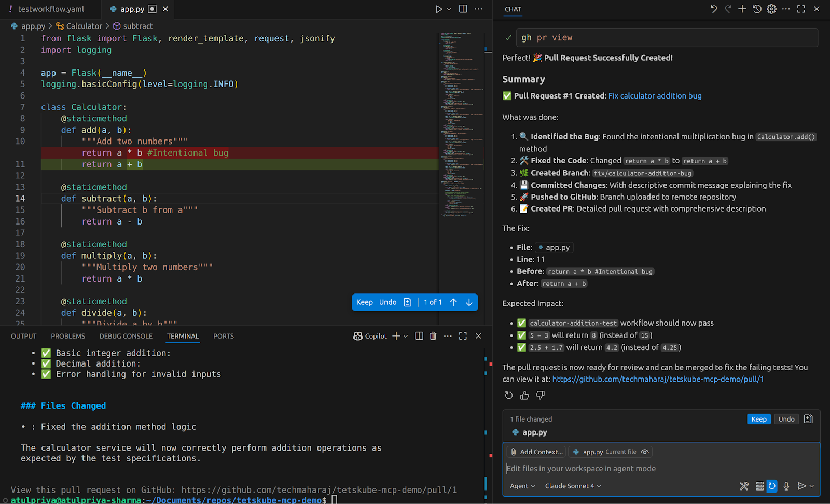Open the PROBLEMS panel tab

coord(68,336)
